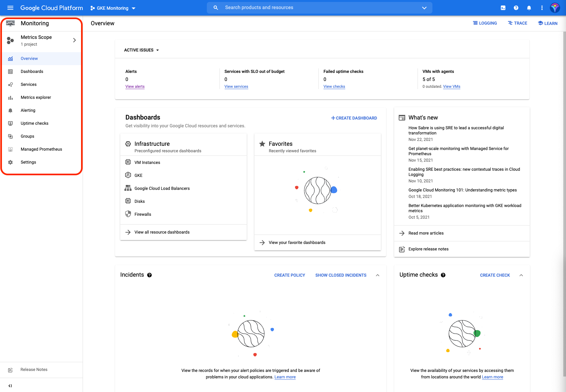Open Managed Prometheus in the sidebar
The width and height of the screenshot is (566, 392).
[41, 149]
